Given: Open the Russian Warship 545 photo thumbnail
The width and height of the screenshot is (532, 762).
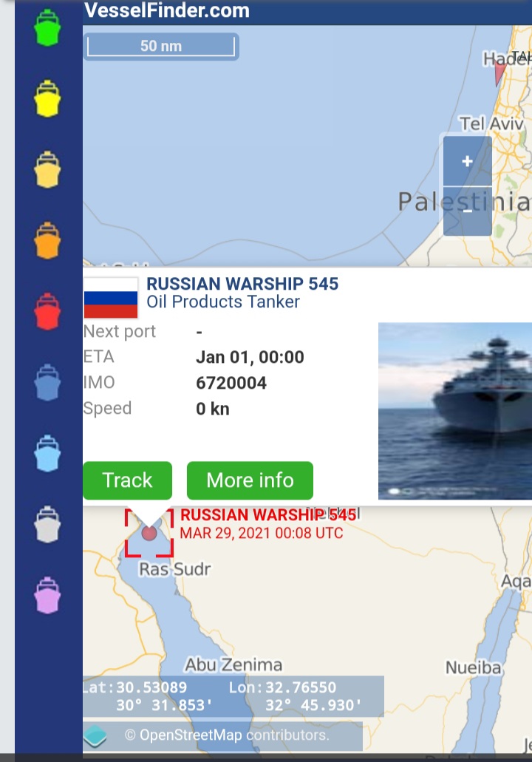Looking at the screenshot, I should 454,411.
